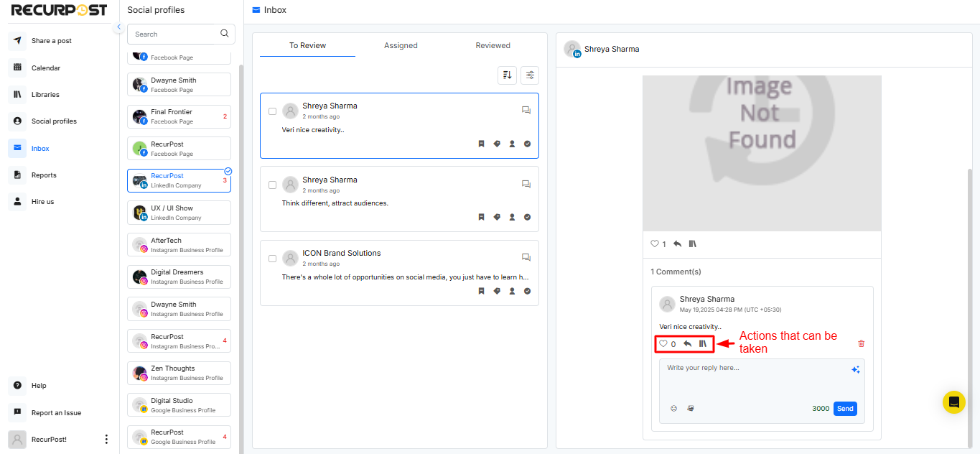Select Final Frontier Facebook Page profile
The width and height of the screenshot is (980, 454).
coord(179,116)
